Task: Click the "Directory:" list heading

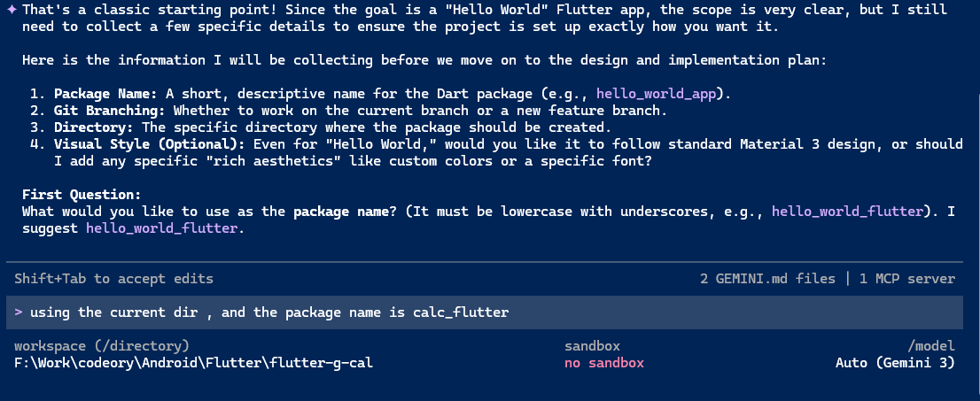Action: pos(91,127)
